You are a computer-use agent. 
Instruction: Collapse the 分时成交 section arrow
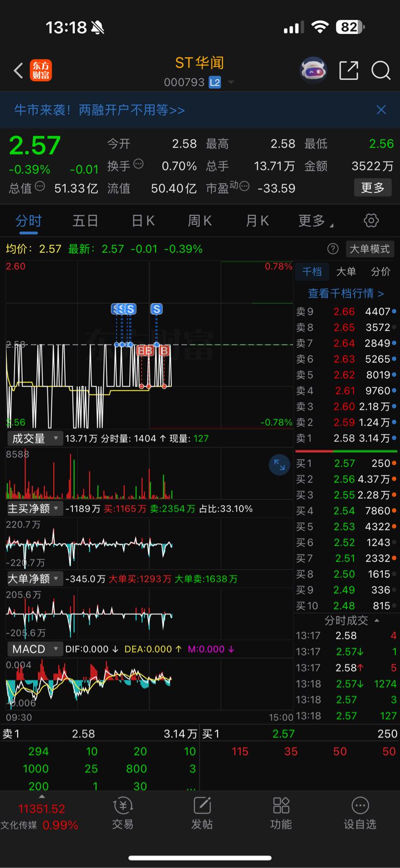pos(377,620)
